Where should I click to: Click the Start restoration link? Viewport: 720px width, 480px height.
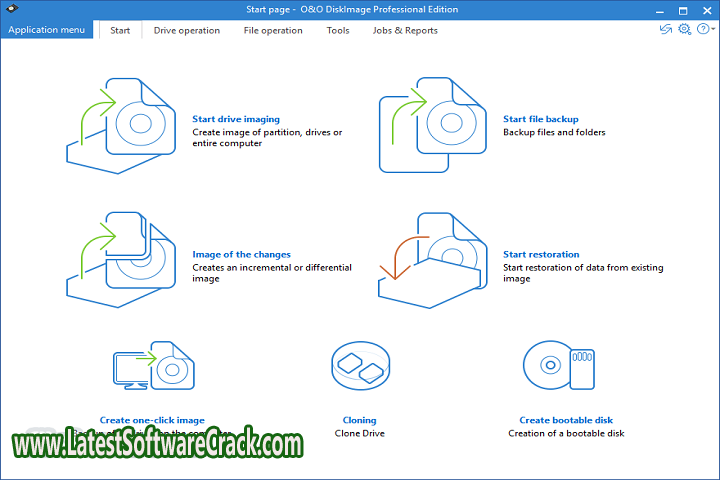click(x=541, y=254)
